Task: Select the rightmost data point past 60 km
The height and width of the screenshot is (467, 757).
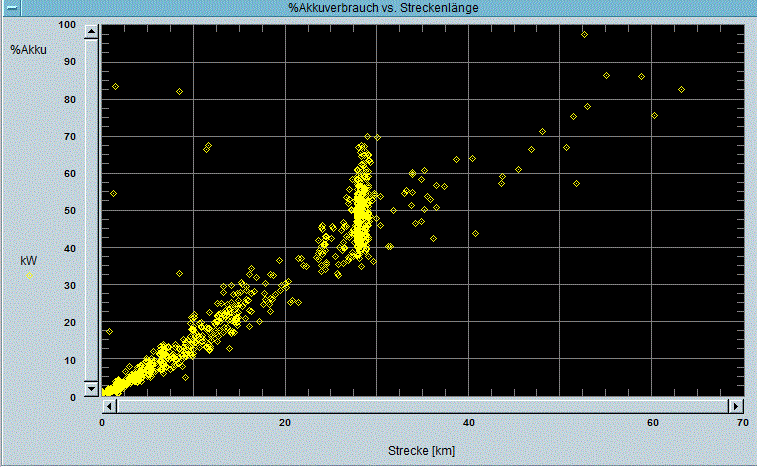Action: click(681, 90)
